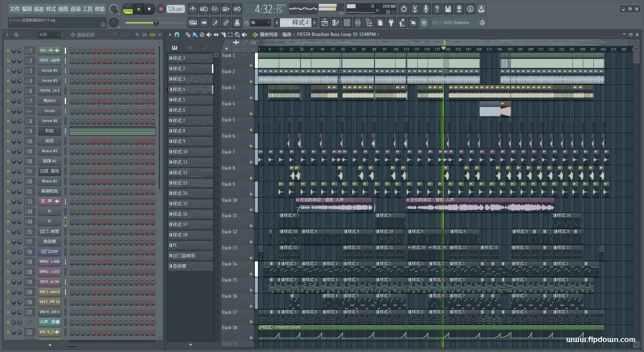Toggle the SONG/PAT mode switch

[x=128, y=9]
